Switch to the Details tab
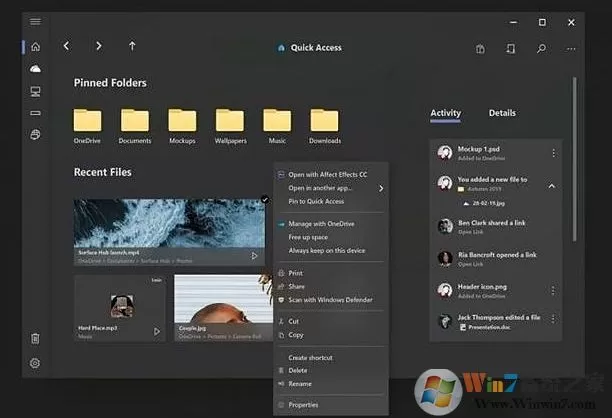This screenshot has width=612, height=418. tap(502, 113)
